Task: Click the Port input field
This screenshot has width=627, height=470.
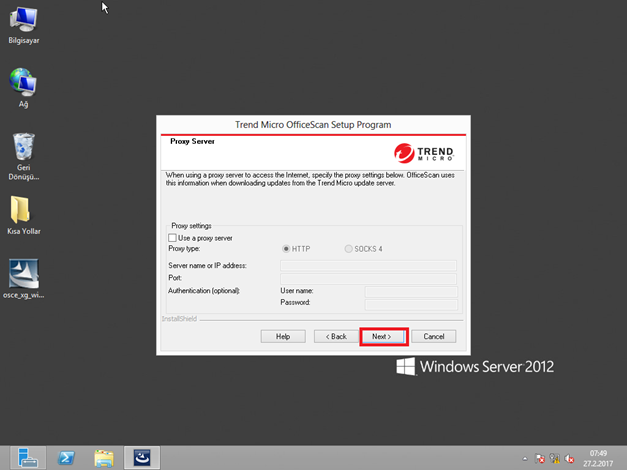Action: [368, 278]
